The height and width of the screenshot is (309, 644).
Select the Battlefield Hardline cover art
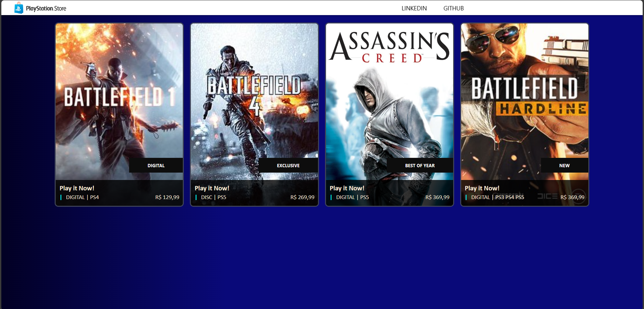point(524,94)
